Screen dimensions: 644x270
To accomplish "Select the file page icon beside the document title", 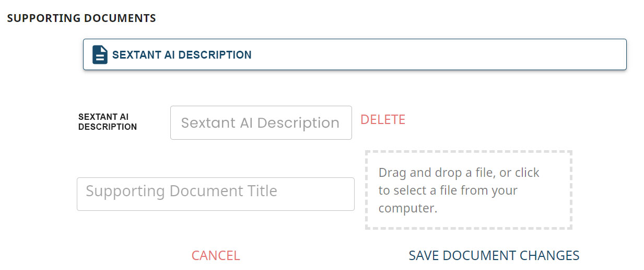I will click(100, 54).
